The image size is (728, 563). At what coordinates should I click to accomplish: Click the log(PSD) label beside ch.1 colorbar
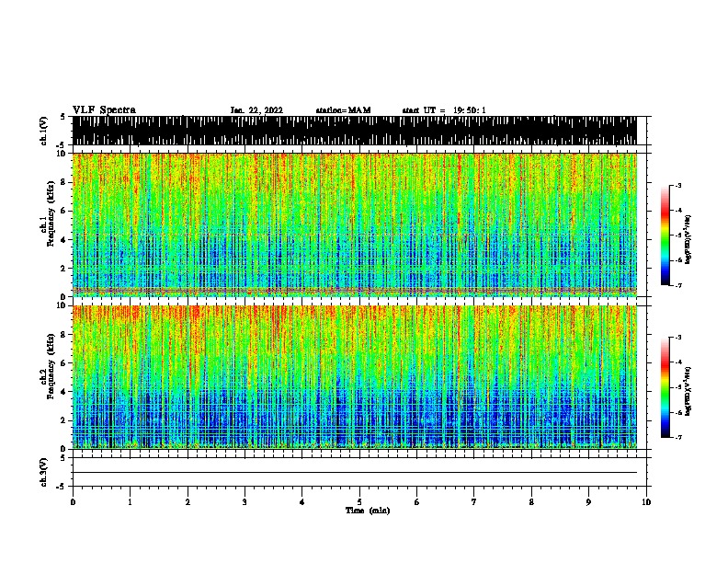click(688, 239)
